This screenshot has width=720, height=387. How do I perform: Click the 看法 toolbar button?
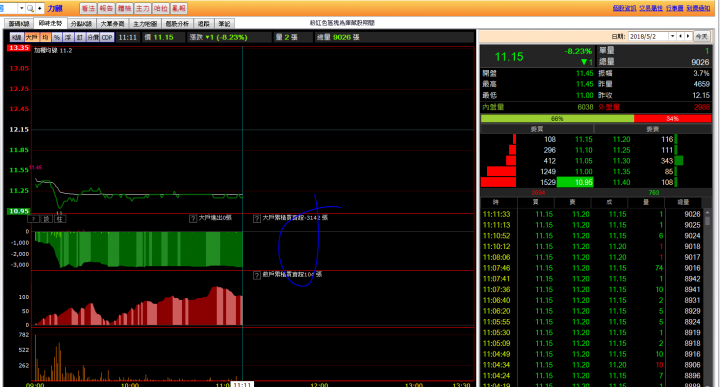[88, 9]
